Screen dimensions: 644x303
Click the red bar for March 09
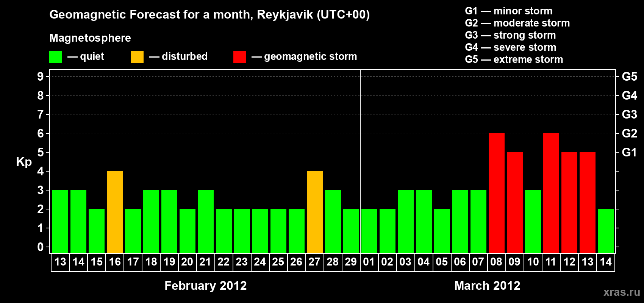515,202
